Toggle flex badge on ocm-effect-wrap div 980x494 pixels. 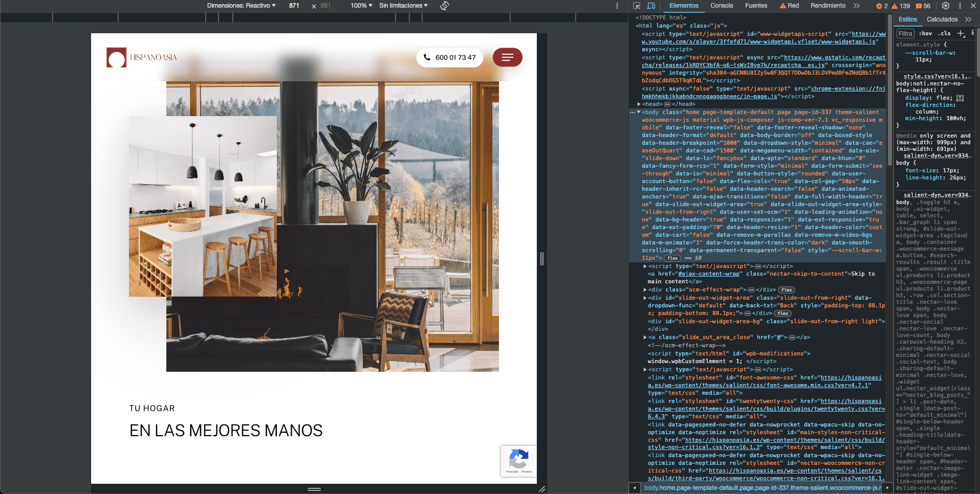[787, 290]
